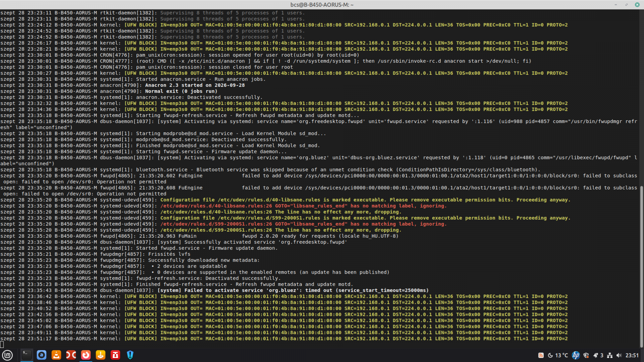Open the weather applet showing 13 °C
The image size is (644, 362).
point(558,355)
